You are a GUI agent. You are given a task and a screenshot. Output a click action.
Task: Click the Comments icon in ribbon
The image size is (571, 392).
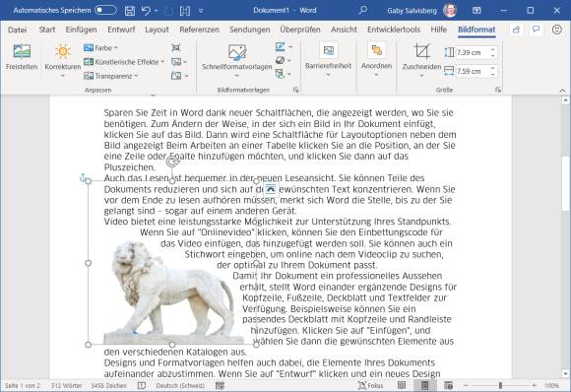pos(536,30)
